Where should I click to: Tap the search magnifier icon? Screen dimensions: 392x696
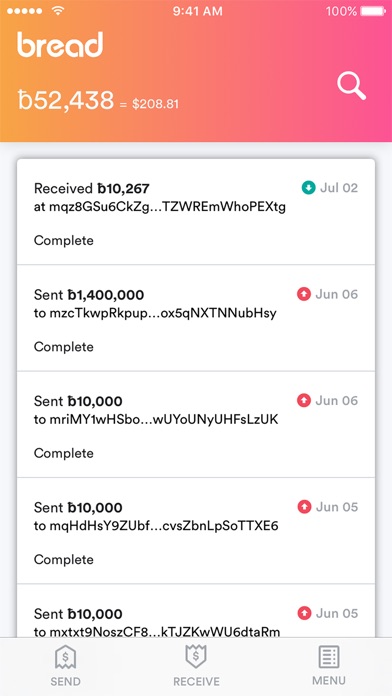click(351, 86)
